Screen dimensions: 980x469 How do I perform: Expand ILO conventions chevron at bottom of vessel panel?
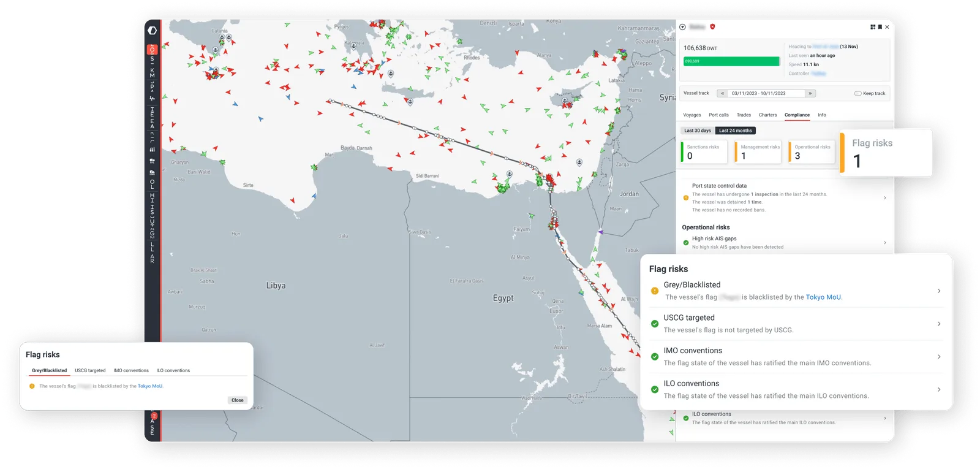(884, 418)
